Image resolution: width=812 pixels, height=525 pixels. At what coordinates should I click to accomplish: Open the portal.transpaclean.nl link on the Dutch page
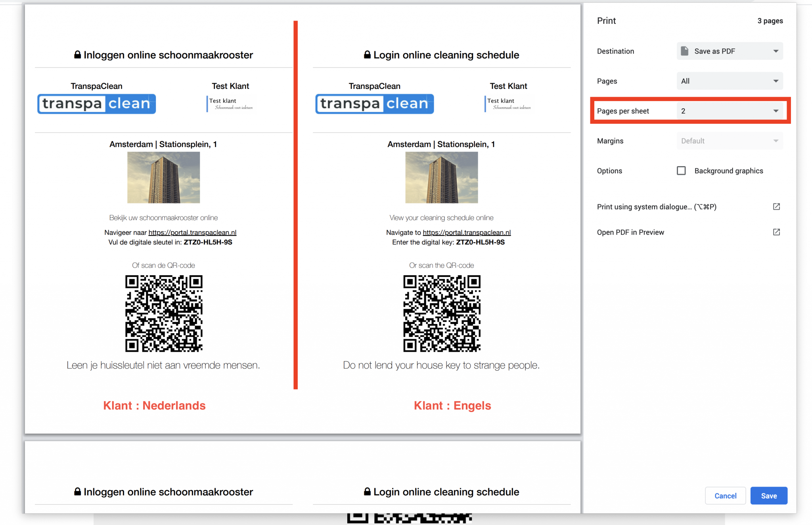[192, 232]
